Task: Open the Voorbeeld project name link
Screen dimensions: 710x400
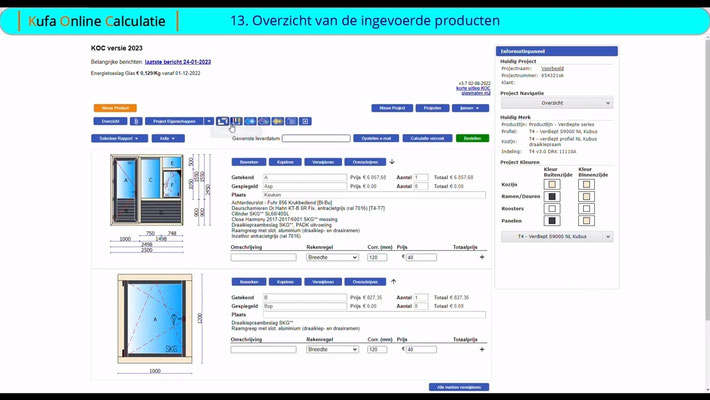Action: tap(552, 68)
